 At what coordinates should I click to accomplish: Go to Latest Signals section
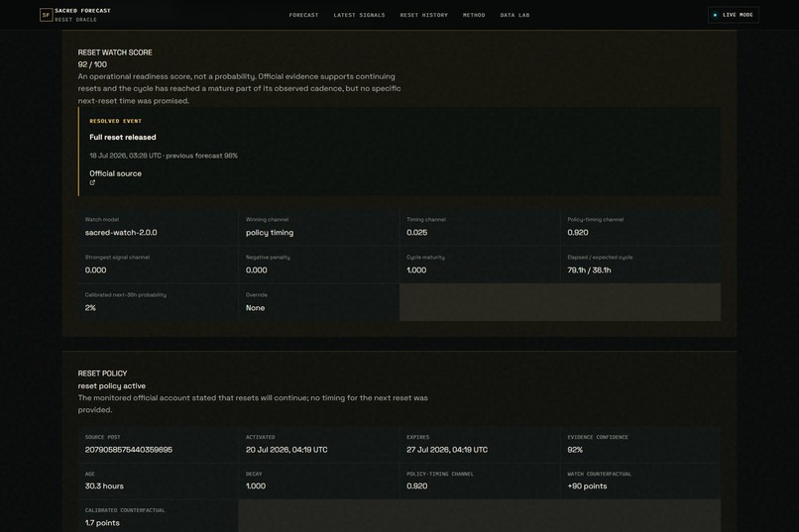[x=359, y=15]
